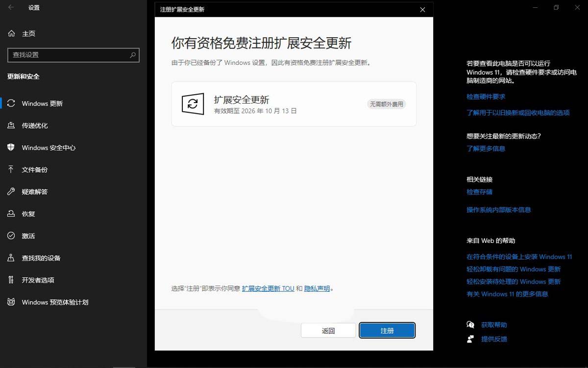Open the 扩展安全更新 TOU link
Screen dimensions: 588x368
(268, 289)
